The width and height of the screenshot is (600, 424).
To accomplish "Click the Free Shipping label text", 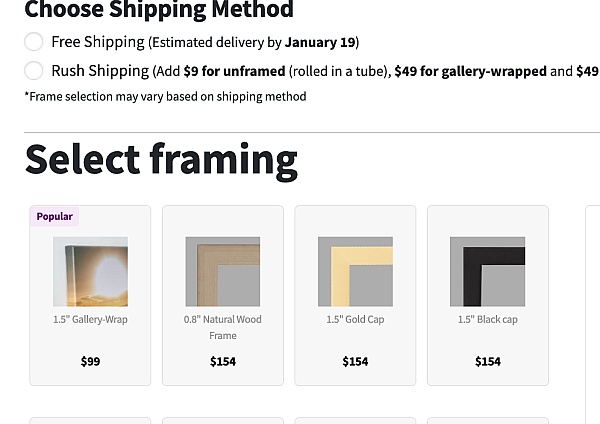I will [98, 42].
